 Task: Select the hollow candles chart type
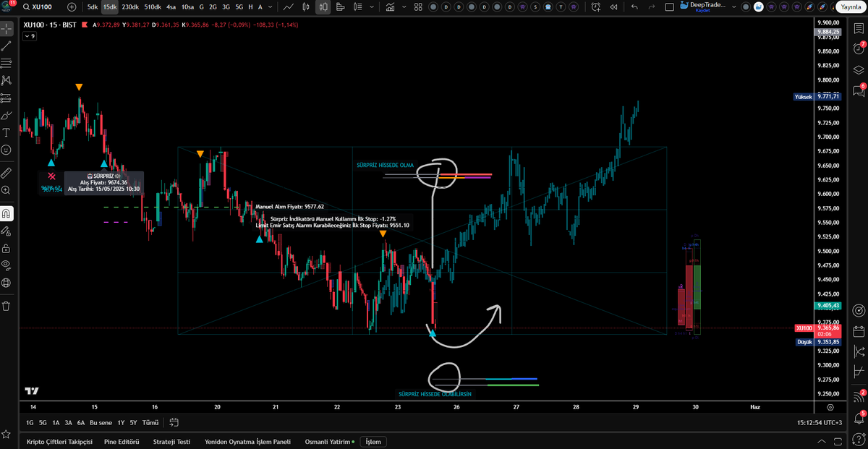tap(323, 7)
